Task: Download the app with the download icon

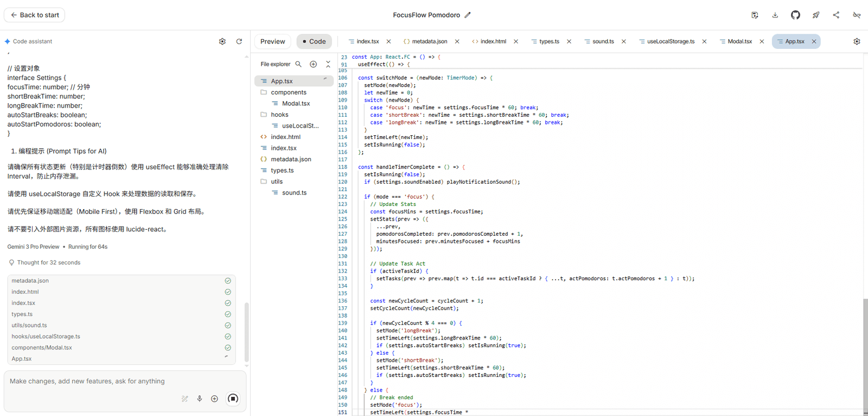Action: pyautogui.click(x=775, y=15)
